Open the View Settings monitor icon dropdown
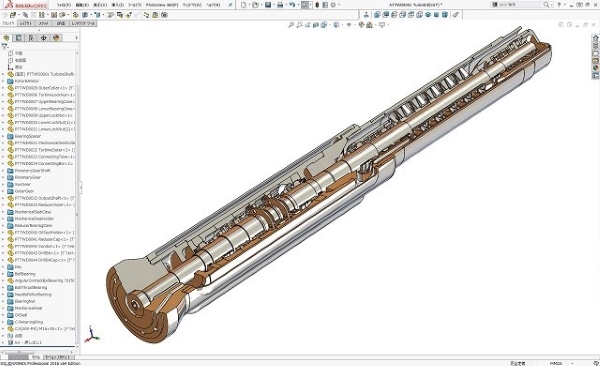Viewport: 600px width, 366px height. coord(382,25)
